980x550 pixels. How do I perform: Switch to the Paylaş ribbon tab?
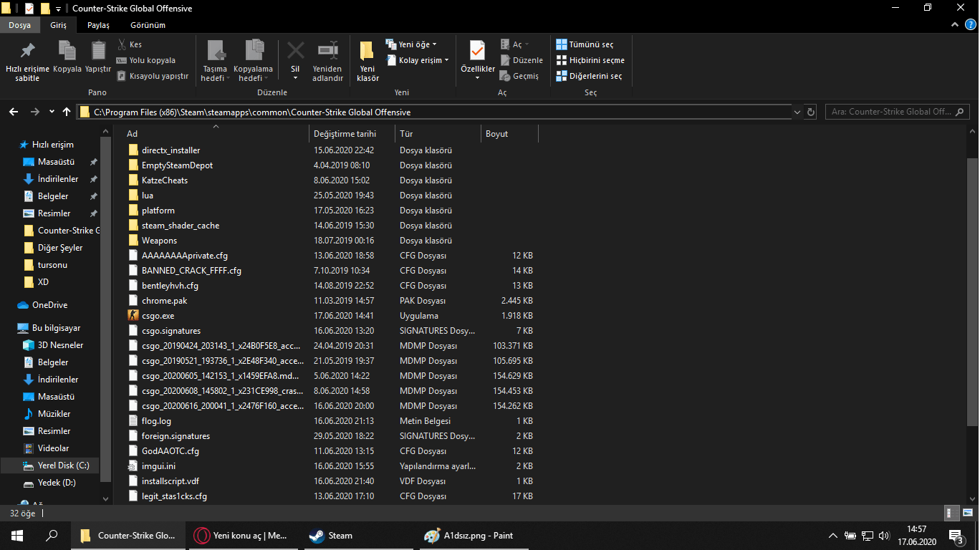click(98, 25)
